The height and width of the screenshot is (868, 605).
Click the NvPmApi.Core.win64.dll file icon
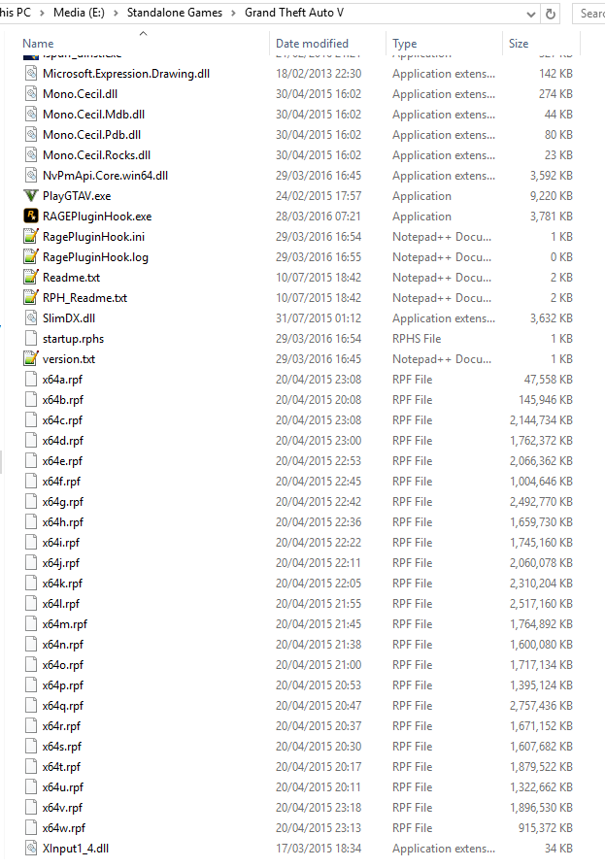[x=31, y=176]
